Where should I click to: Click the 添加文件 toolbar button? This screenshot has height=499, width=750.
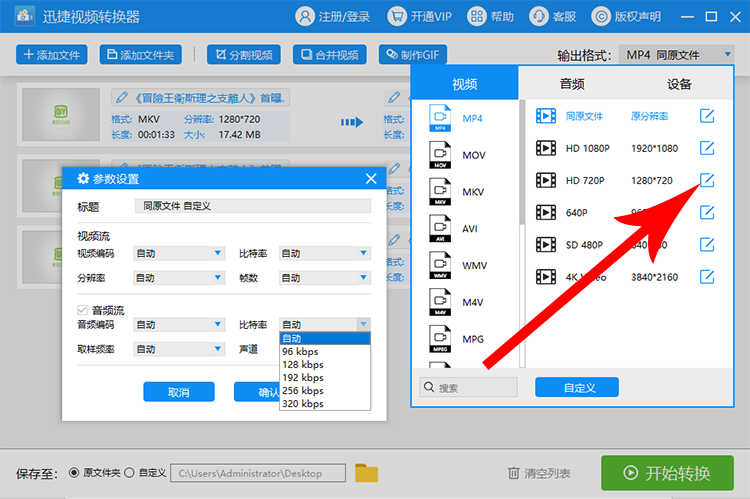tap(52, 55)
